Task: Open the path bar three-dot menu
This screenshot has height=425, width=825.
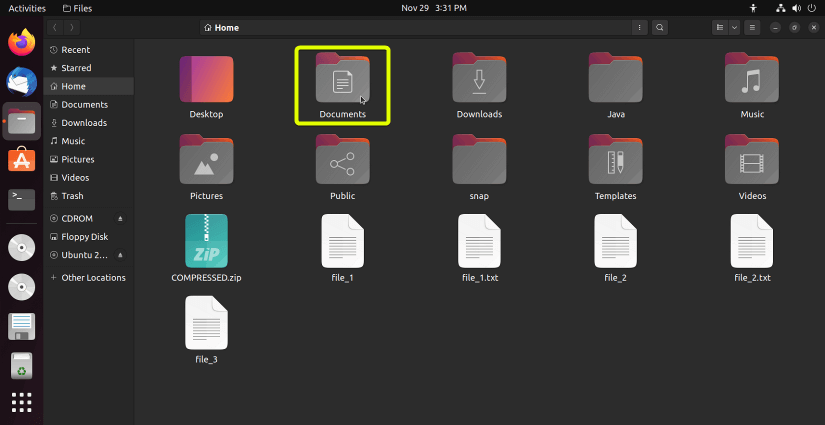Action: point(639,28)
